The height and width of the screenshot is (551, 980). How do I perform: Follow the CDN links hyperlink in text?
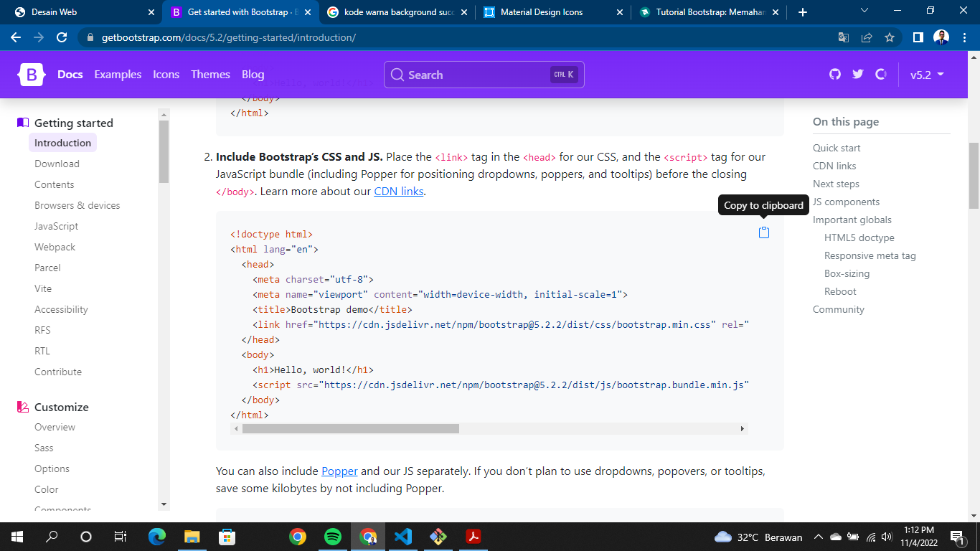point(399,192)
